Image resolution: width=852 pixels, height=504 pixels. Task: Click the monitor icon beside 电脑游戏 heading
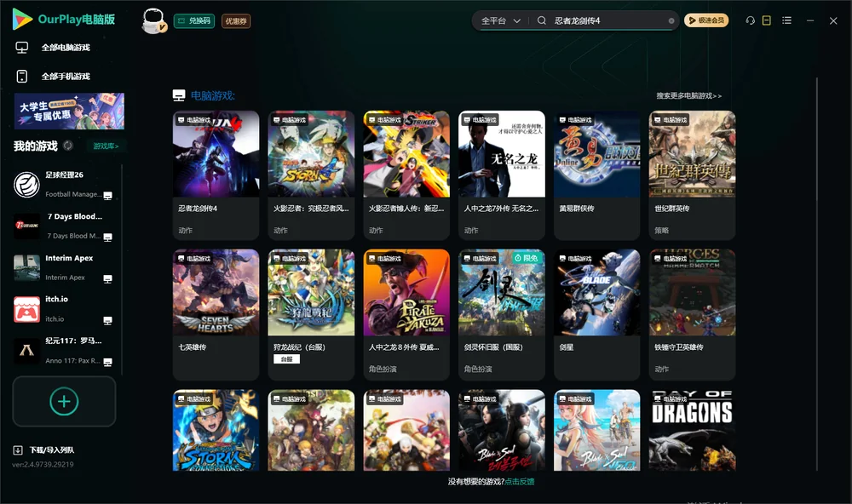[x=179, y=95]
